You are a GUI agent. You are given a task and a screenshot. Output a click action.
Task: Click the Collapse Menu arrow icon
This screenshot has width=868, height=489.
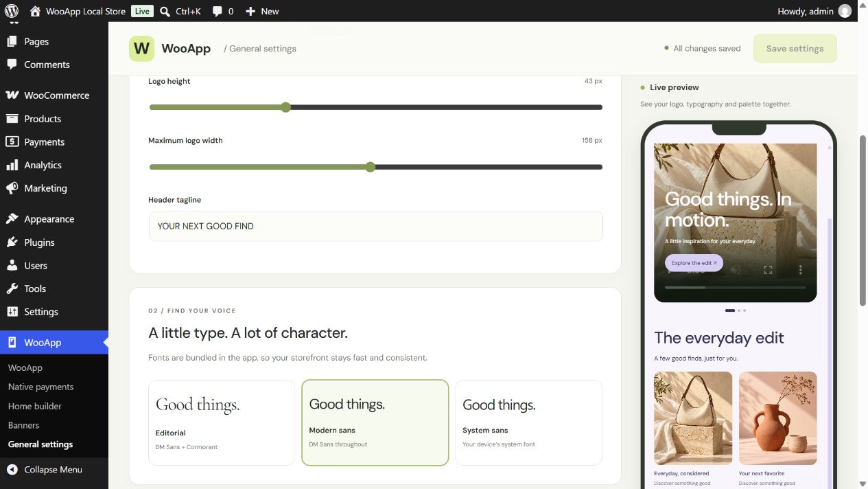pos(12,470)
